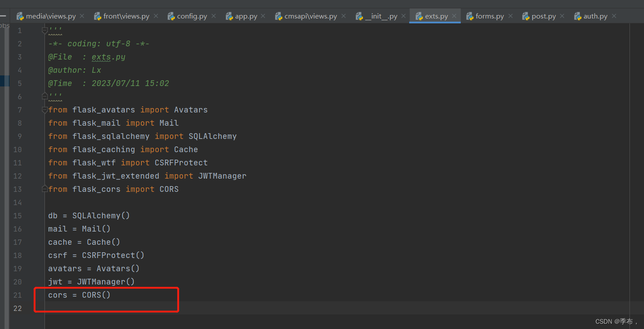Close the exts.py tab
Image resolution: width=644 pixels, height=329 pixels.
click(454, 16)
